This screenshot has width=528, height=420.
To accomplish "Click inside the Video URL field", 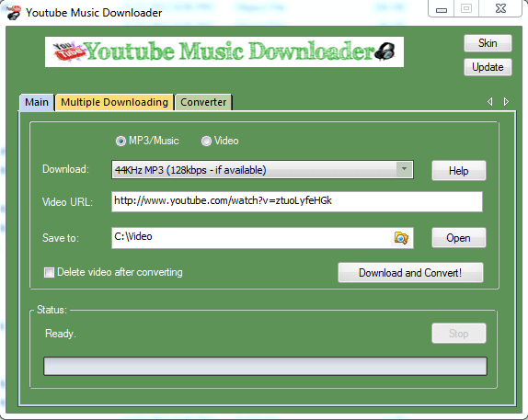I will 297,201.
